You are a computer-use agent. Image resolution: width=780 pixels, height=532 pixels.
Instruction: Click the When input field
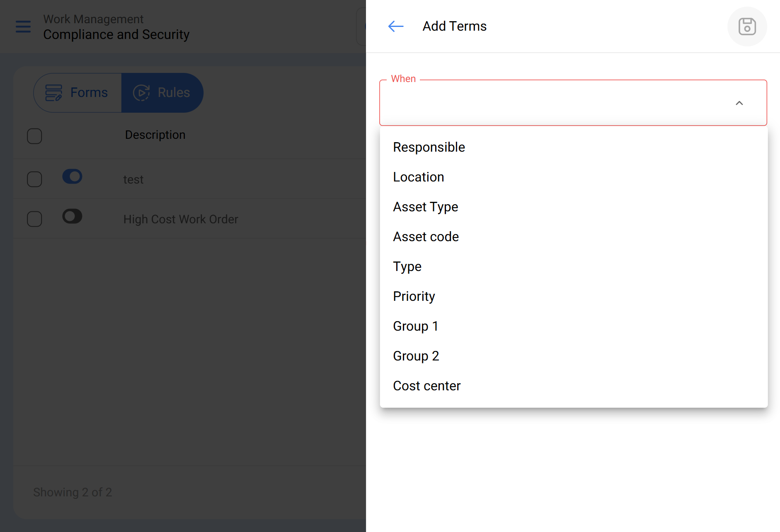click(555, 103)
